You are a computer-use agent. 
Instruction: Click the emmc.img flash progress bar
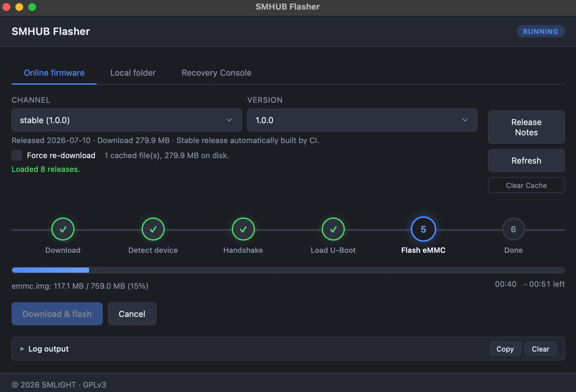coord(288,270)
